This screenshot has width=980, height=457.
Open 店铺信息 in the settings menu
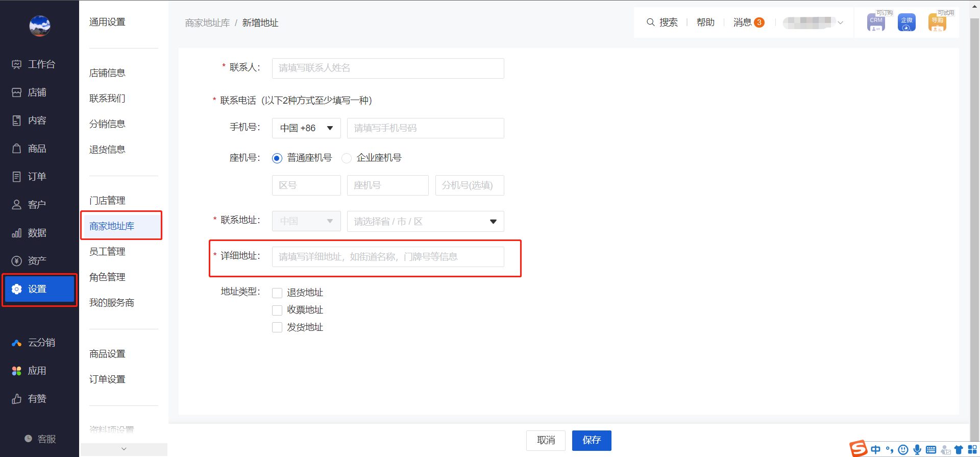click(x=107, y=73)
